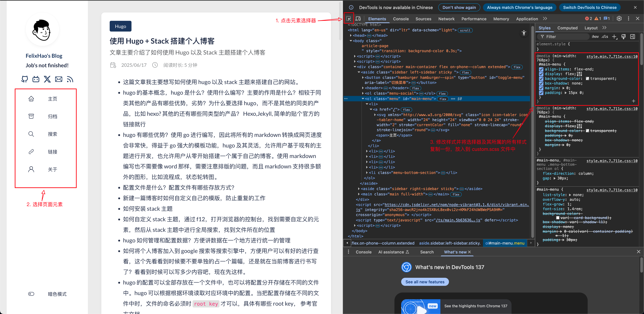The width and height of the screenshot is (644, 314).
Task: Switch to the Performance panel tab
Action: (474, 19)
